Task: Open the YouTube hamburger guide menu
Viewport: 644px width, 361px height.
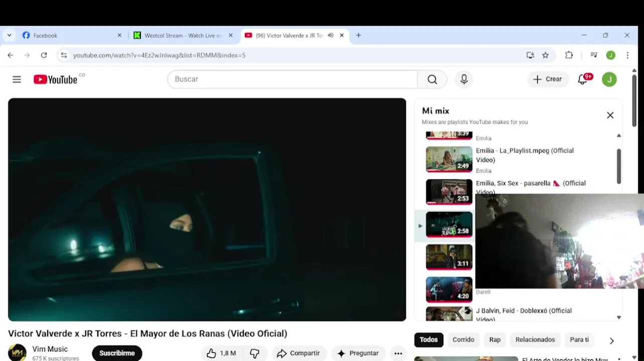Action: 17,79
